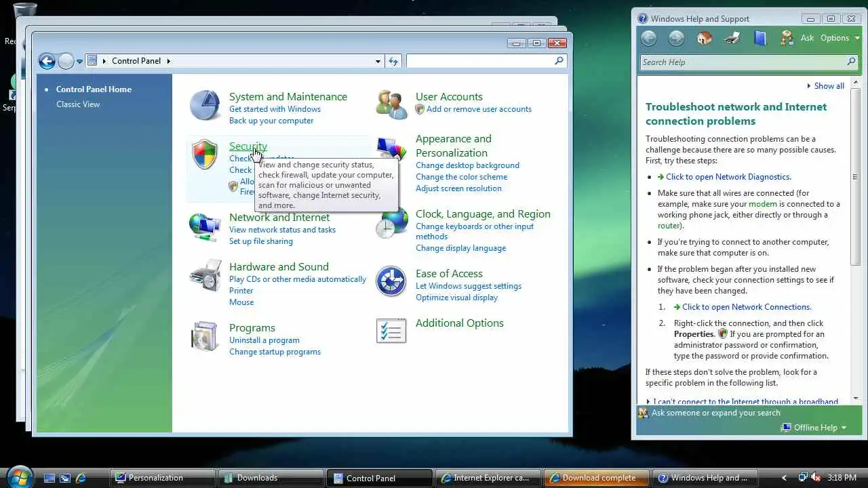
Task: Open System and Maintenance category icon
Action: pos(204,106)
